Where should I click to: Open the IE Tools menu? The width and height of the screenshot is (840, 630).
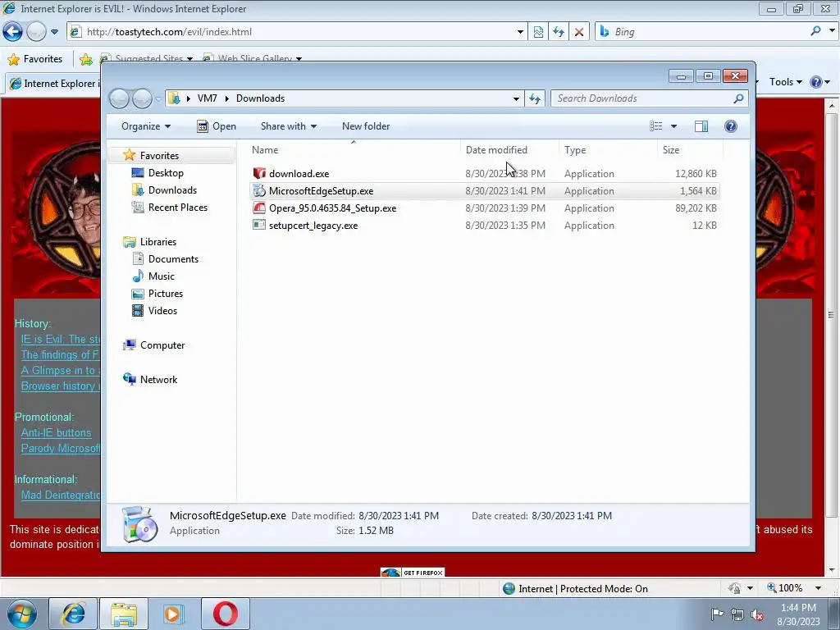(785, 82)
